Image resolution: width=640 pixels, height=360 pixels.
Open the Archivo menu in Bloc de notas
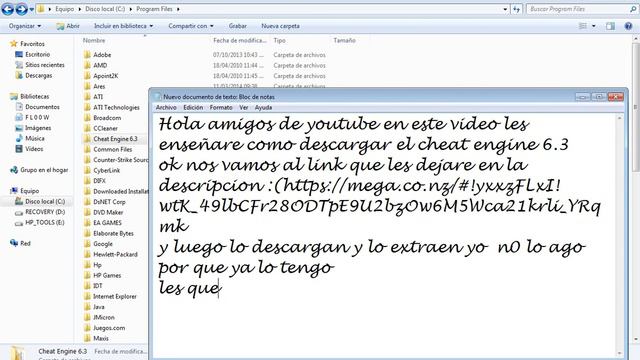166,107
